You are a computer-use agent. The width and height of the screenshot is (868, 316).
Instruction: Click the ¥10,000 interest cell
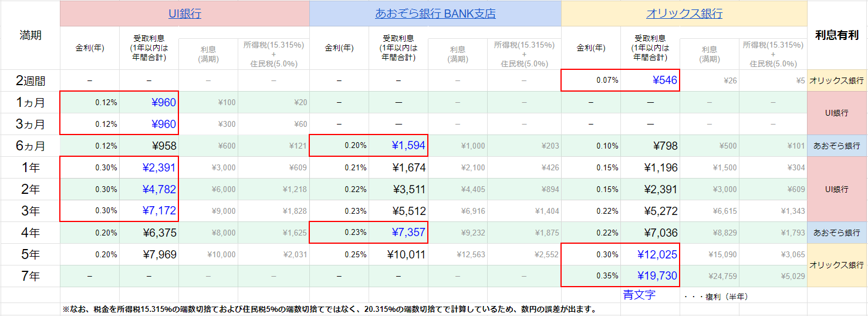coord(208,254)
